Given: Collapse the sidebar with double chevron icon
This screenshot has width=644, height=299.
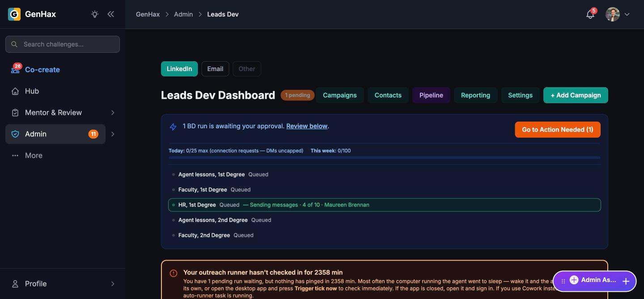Looking at the screenshot, I should point(111,14).
